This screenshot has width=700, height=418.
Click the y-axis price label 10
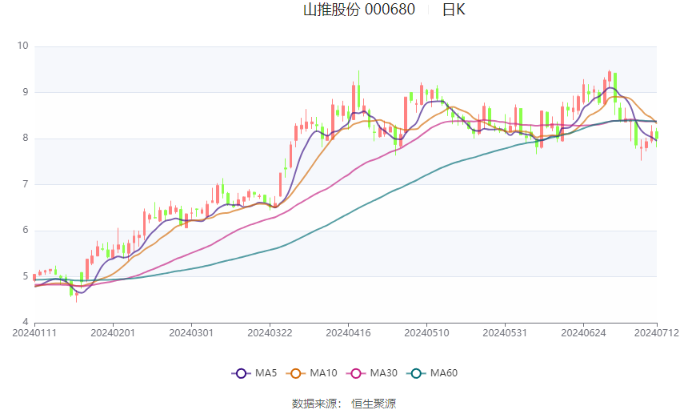[22, 46]
